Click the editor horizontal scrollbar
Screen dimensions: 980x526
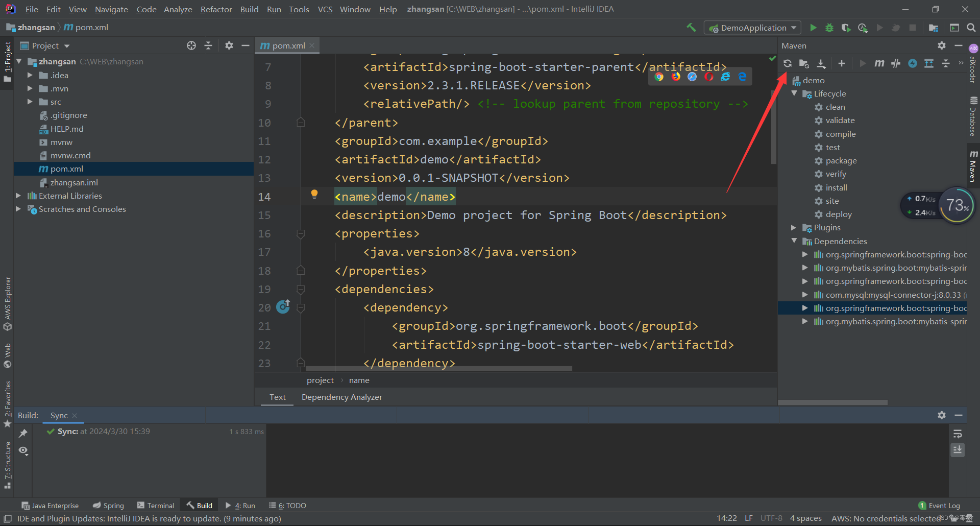click(x=438, y=368)
